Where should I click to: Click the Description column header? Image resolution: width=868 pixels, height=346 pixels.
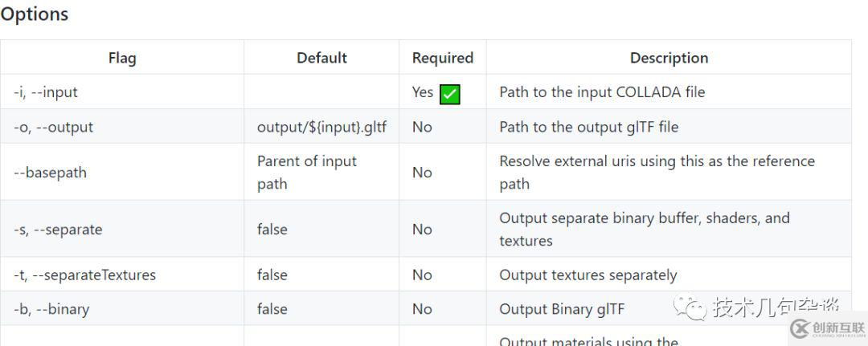click(669, 58)
